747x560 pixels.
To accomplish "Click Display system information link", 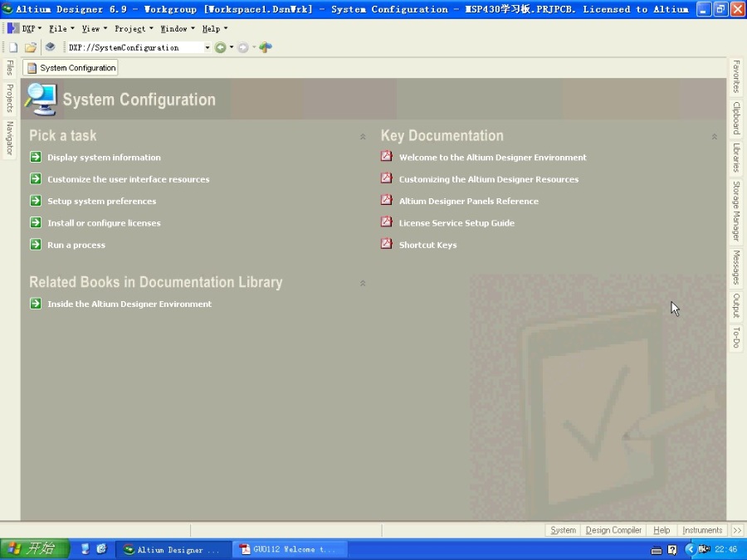I will (104, 158).
